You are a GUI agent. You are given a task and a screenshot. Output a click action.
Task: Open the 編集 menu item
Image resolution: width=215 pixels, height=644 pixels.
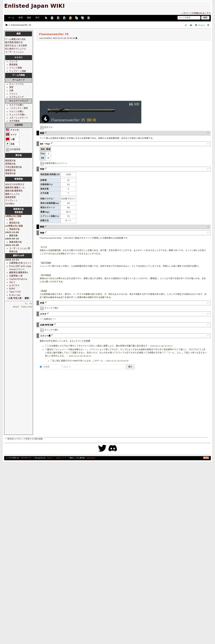(x=29, y=18)
